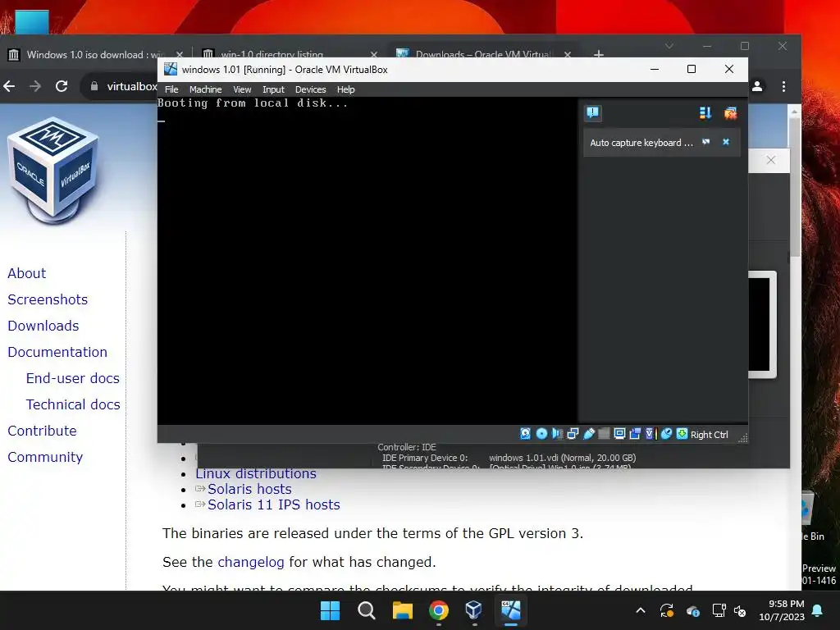The width and height of the screenshot is (840, 630).
Task: Expand the system tray hidden icons chevron
Action: click(641, 610)
